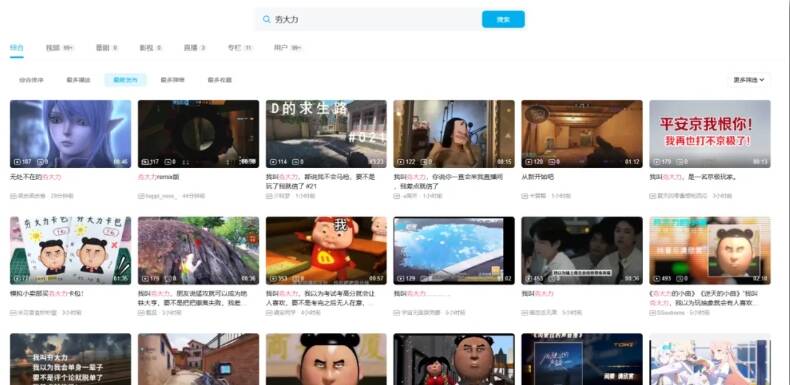
Task: Open the 无处不在的夯大力 video title link
Action: tap(36, 177)
